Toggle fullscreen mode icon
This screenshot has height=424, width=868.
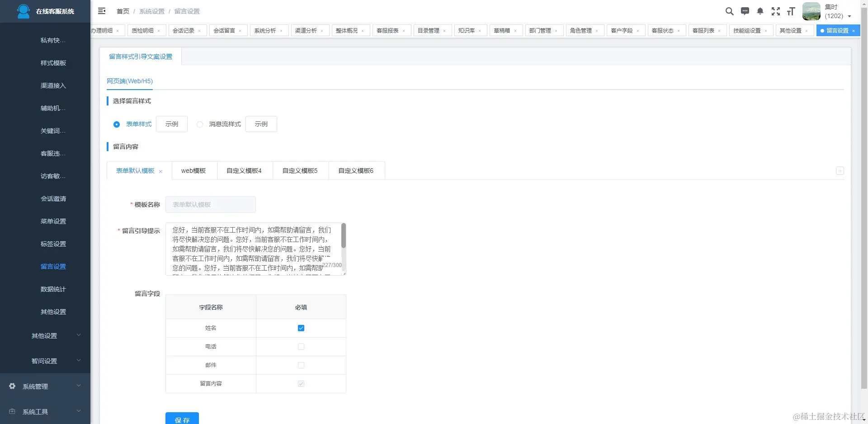(x=776, y=11)
